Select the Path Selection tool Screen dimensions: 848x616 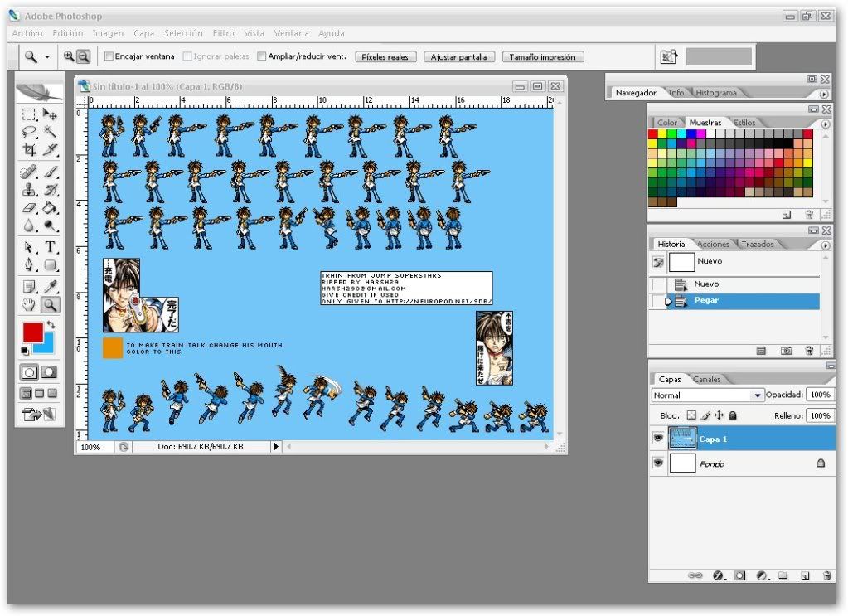(x=29, y=247)
